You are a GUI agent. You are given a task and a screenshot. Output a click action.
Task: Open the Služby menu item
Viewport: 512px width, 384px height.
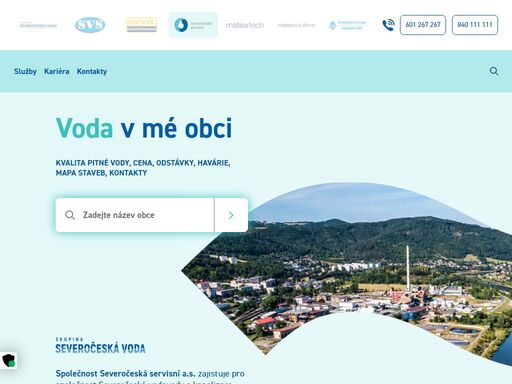click(x=25, y=71)
